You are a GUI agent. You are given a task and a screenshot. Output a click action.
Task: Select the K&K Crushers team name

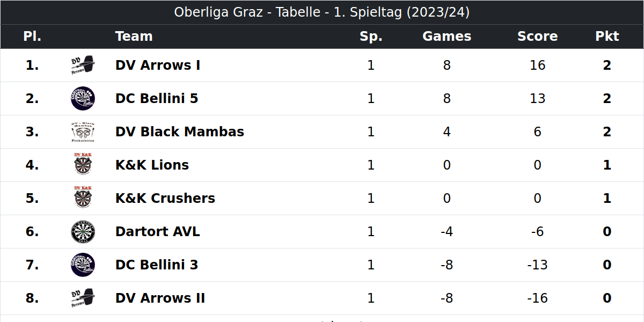(x=165, y=199)
